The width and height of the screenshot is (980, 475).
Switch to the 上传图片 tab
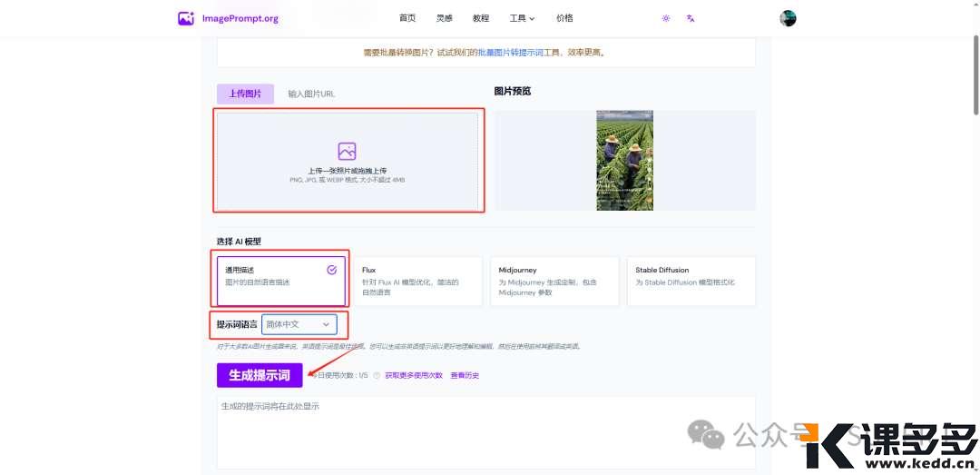(245, 94)
